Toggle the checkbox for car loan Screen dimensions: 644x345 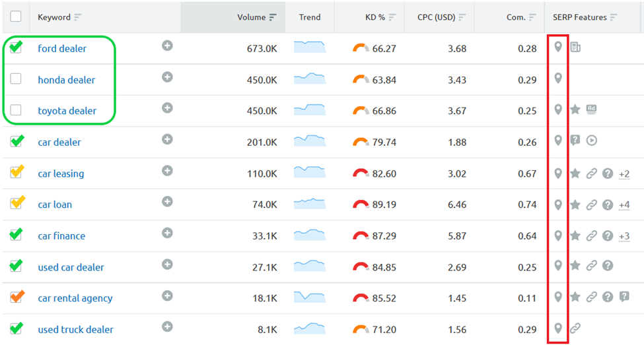coord(17,203)
